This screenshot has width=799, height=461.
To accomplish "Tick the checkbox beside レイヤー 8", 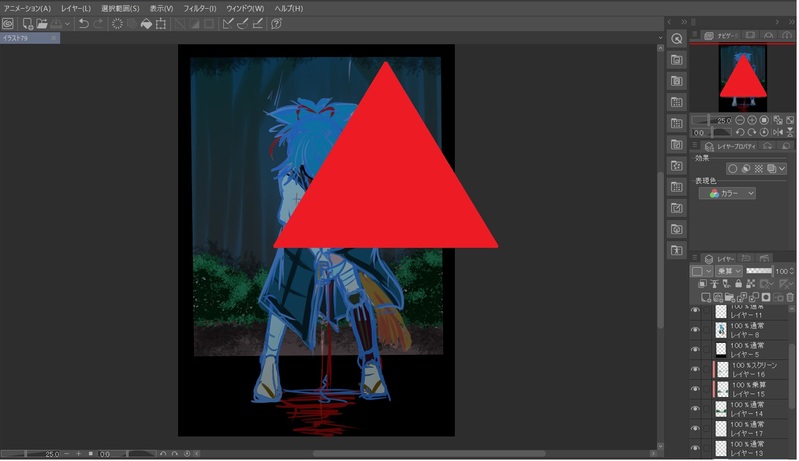I will click(706, 330).
